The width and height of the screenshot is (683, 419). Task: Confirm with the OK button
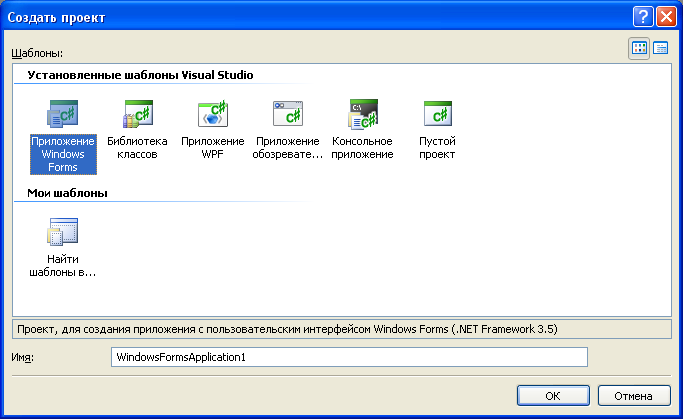point(553,395)
